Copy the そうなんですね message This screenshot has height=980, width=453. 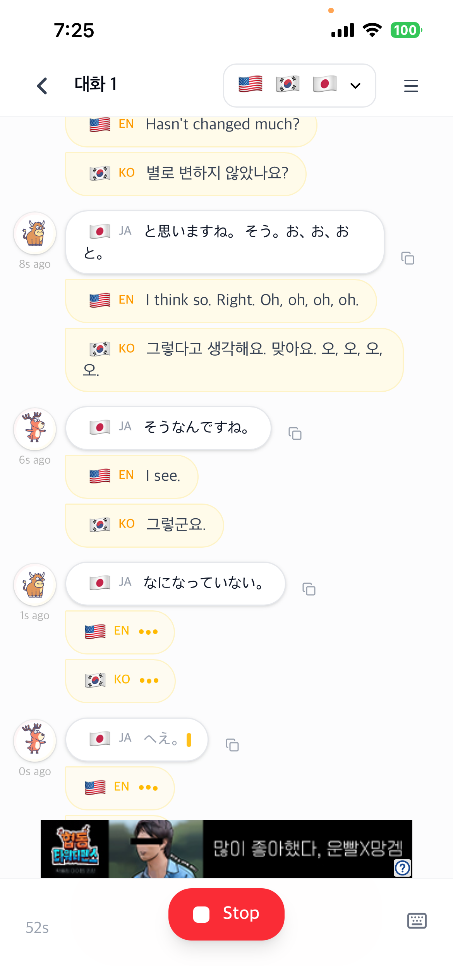[x=295, y=433]
